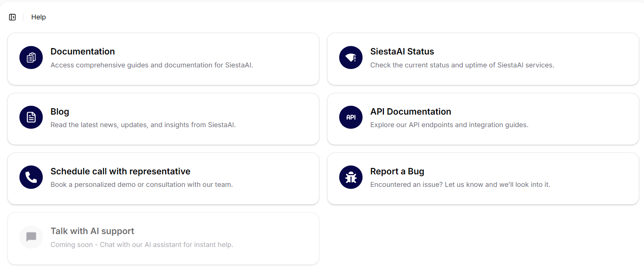This screenshot has width=644, height=270.
Task: Select Schedule call with representative heading
Action: coord(120,172)
